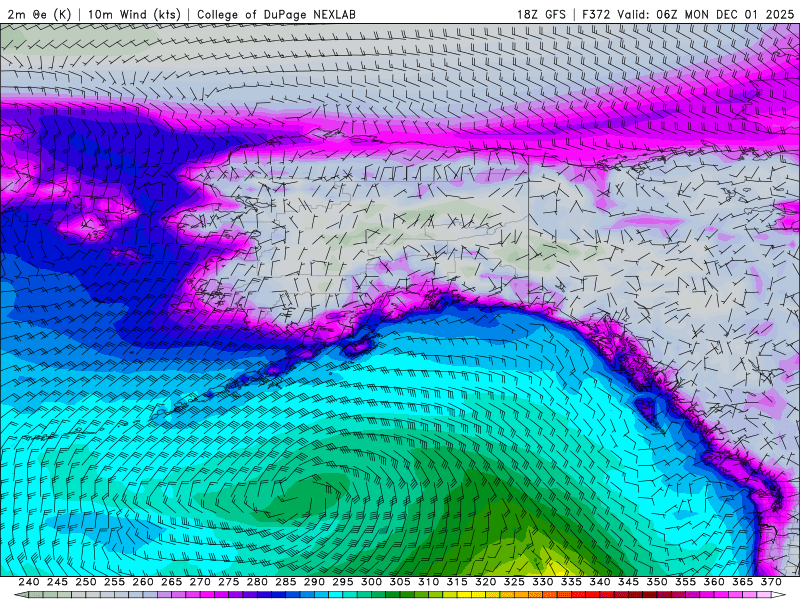Click the 370 value on the color scale
Screen dimensions: 800x600
(x=771, y=582)
